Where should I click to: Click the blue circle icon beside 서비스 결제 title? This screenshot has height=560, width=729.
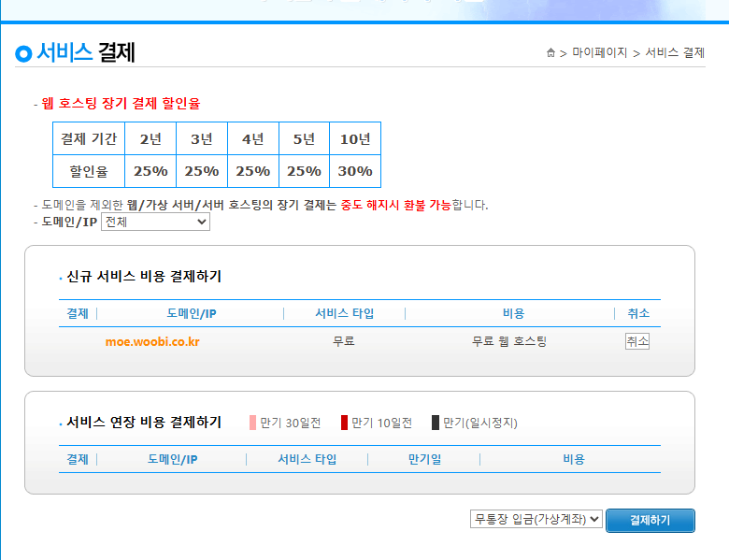(24, 54)
